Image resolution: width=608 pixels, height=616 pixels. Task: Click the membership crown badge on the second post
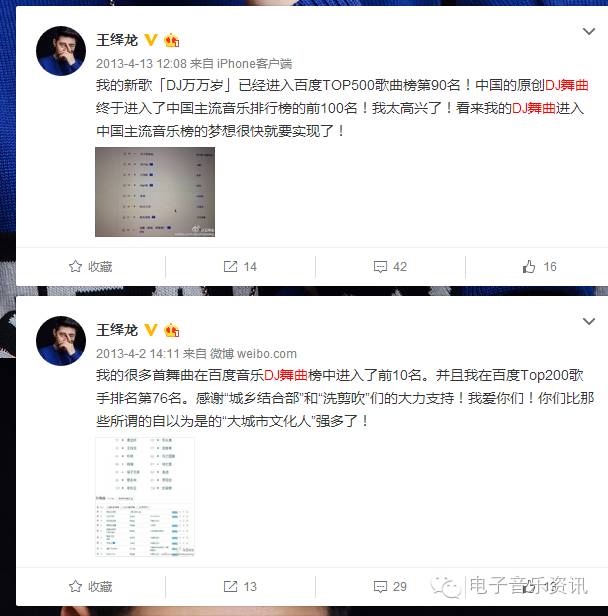(x=172, y=330)
